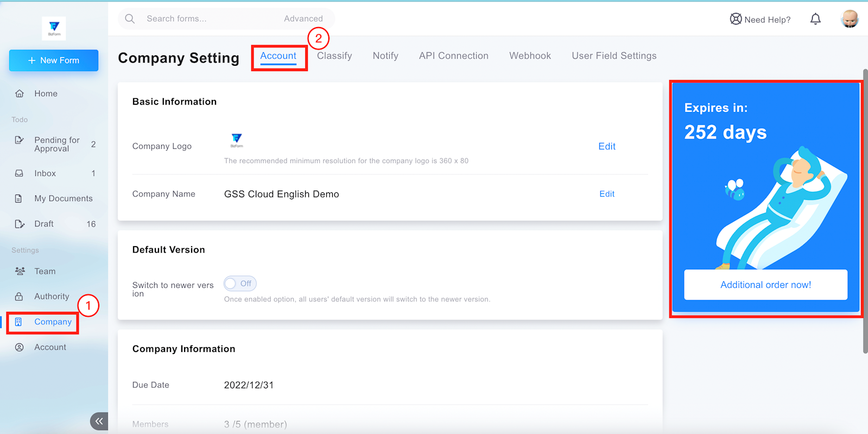Switch to the Classify tab

334,56
